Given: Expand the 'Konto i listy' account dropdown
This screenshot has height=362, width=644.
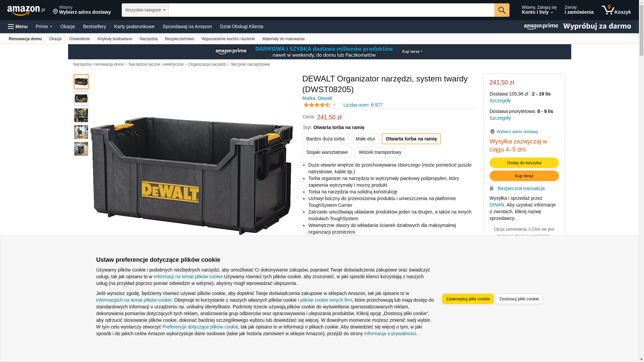Looking at the screenshot, I should coord(539,10).
